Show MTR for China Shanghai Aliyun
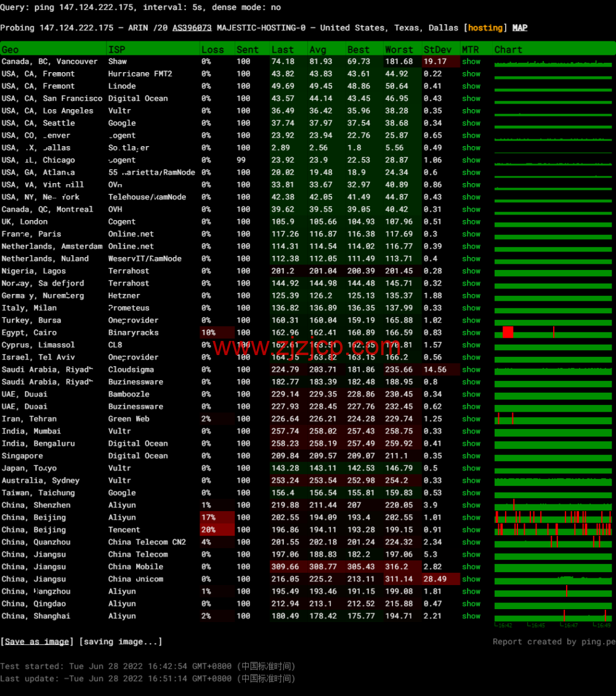This screenshot has width=616, height=696. 471,616
